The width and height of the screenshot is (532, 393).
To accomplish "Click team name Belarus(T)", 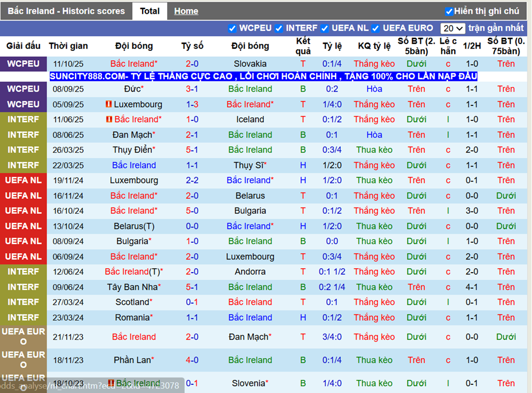I will pos(133,226).
